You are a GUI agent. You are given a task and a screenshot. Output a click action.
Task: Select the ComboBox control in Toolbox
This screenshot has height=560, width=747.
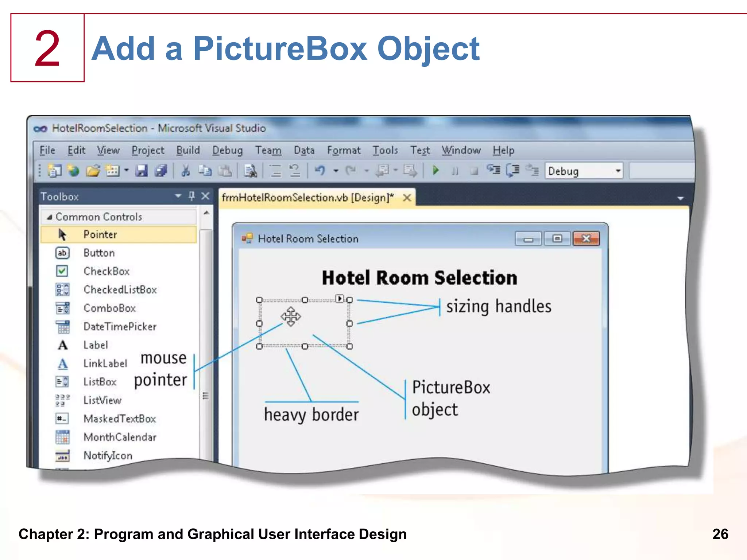point(119,308)
